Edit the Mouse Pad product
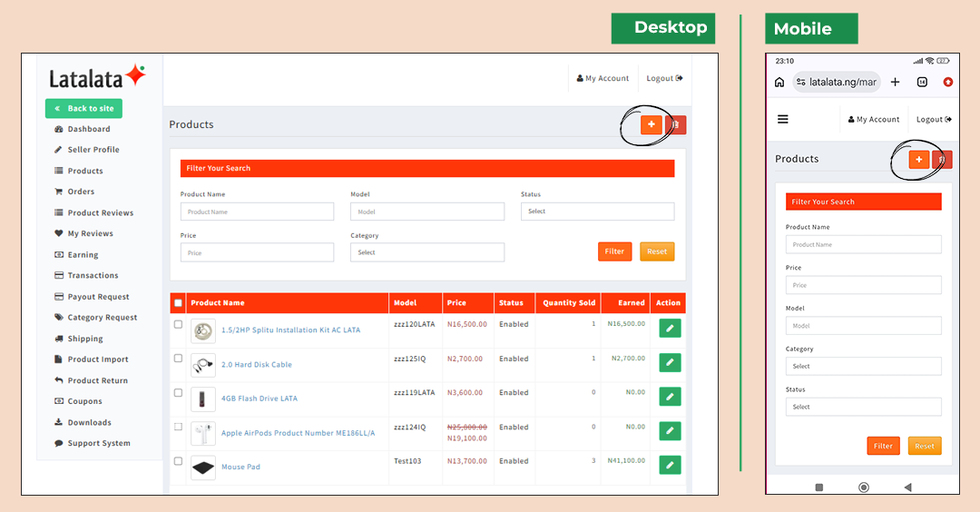Screen dimensions: 980x512 [670, 465]
